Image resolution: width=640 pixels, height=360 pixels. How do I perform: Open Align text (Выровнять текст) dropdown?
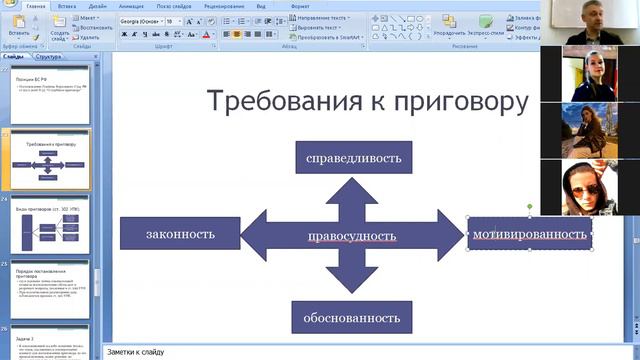[x=315, y=28]
